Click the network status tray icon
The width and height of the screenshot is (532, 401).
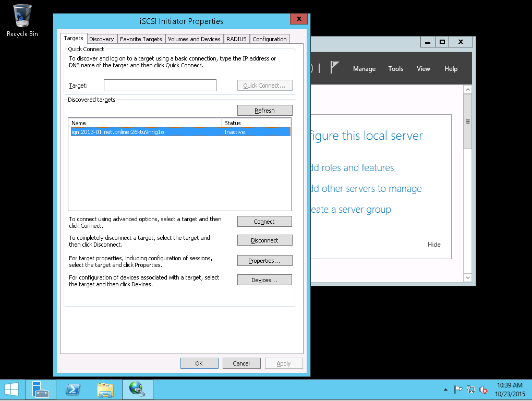coord(471,390)
